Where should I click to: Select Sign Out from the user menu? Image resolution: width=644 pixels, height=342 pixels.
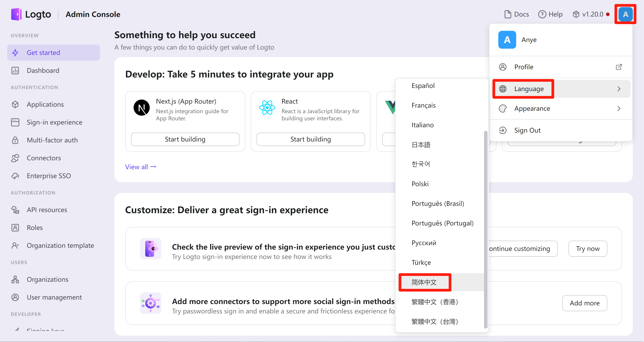pos(527,130)
